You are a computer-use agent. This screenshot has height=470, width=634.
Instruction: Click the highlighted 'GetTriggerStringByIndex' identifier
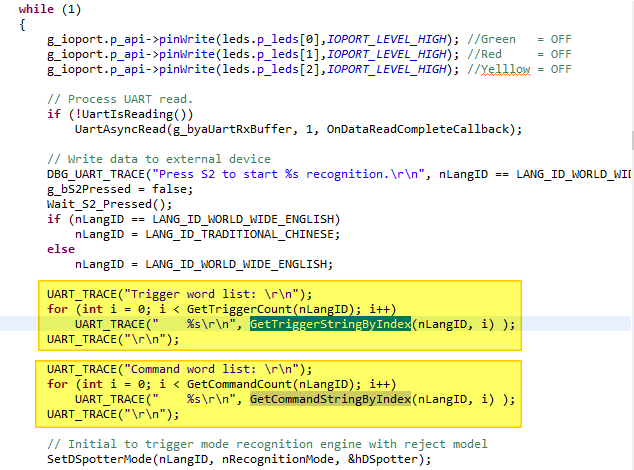tap(330, 324)
